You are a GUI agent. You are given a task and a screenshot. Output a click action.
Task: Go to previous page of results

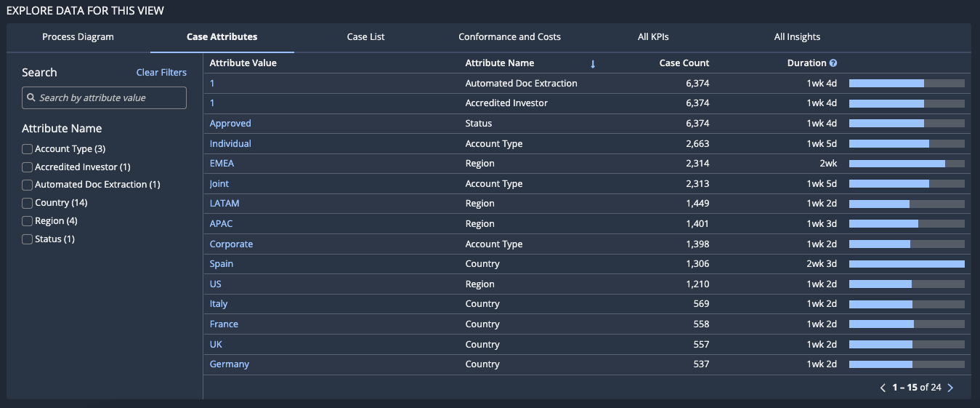(883, 388)
